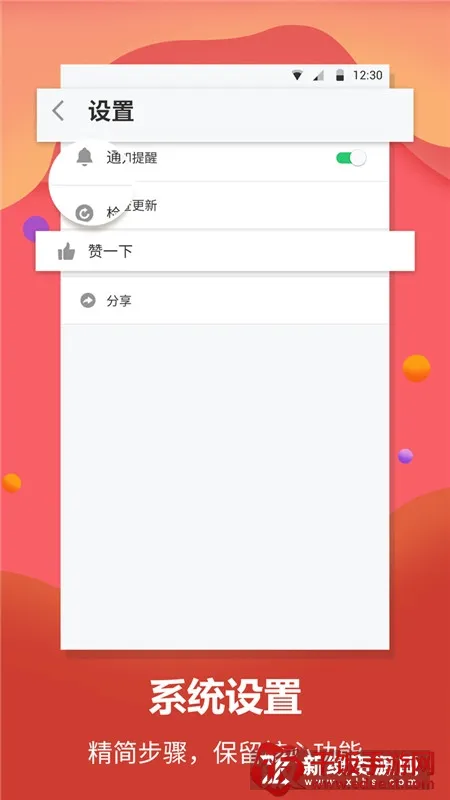
Task: Click the check update refresh icon
Action: [84, 213]
